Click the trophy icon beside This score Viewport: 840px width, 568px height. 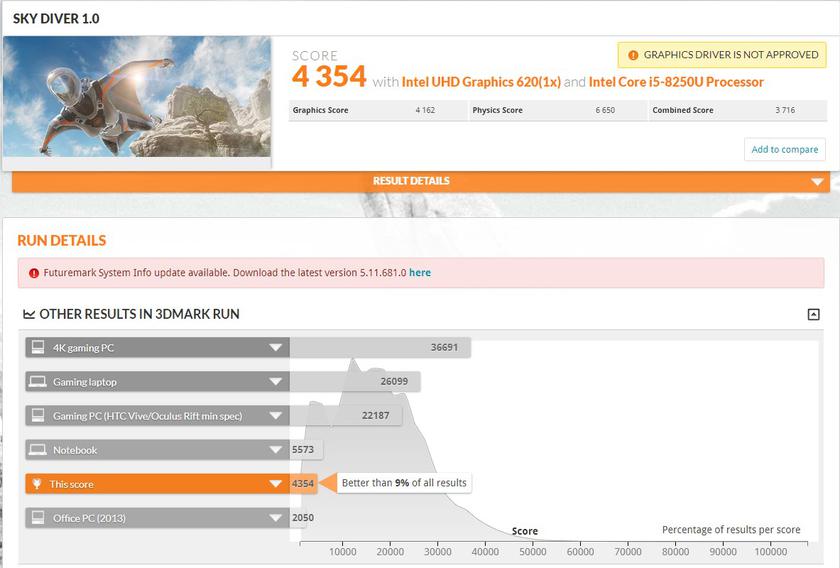tap(38, 484)
